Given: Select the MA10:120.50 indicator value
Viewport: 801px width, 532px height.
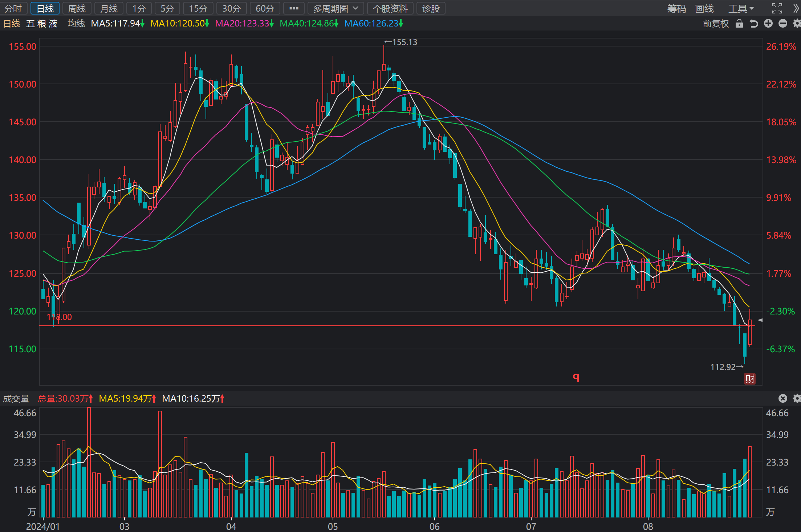Looking at the screenshot, I should [x=180, y=24].
